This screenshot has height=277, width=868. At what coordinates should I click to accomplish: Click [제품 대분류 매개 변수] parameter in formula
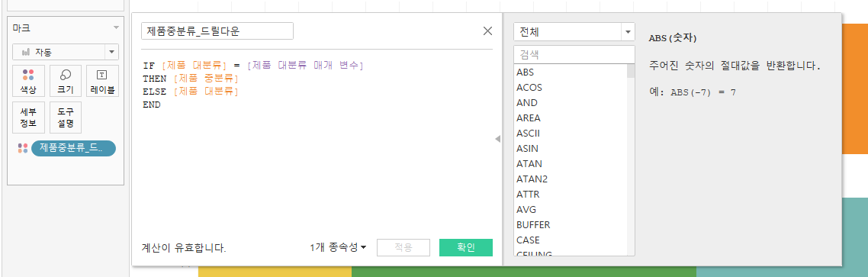(306, 66)
